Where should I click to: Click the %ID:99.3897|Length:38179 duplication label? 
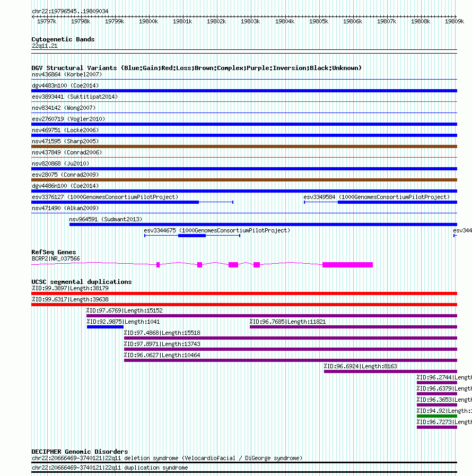(70, 288)
